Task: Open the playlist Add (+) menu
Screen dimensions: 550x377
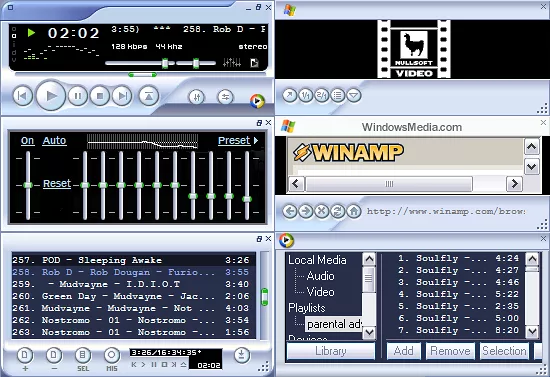Action: pos(25,356)
